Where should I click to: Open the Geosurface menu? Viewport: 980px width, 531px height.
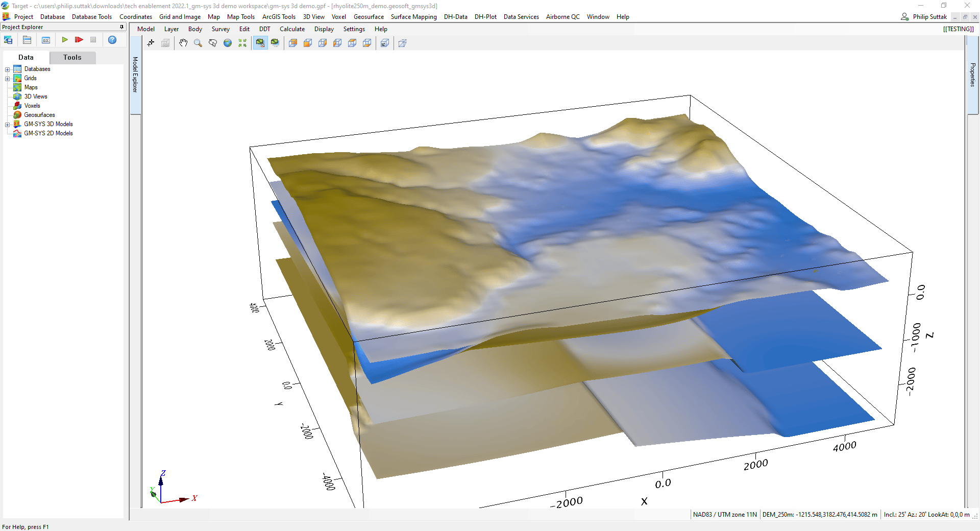point(369,17)
